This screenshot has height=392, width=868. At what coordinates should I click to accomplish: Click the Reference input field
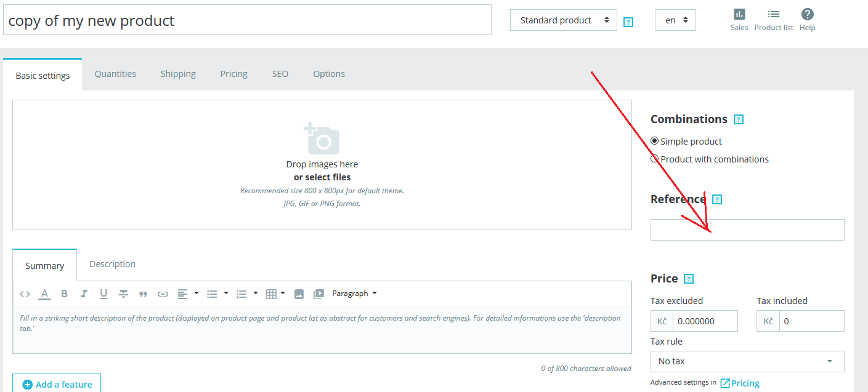coord(747,230)
